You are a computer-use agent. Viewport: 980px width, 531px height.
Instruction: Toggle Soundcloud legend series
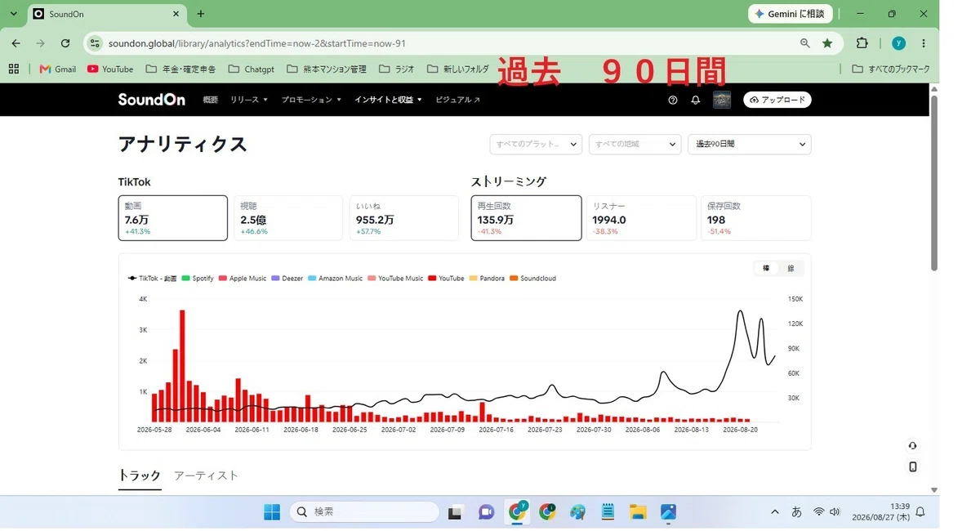click(x=533, y=279)
